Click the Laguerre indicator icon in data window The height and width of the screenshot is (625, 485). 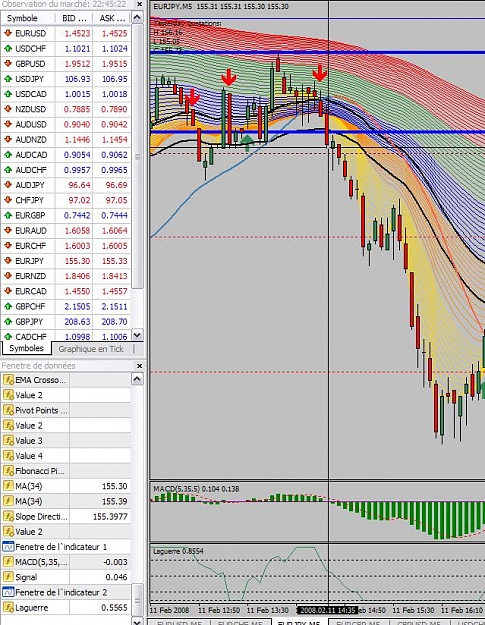click(x=8, y=607)
